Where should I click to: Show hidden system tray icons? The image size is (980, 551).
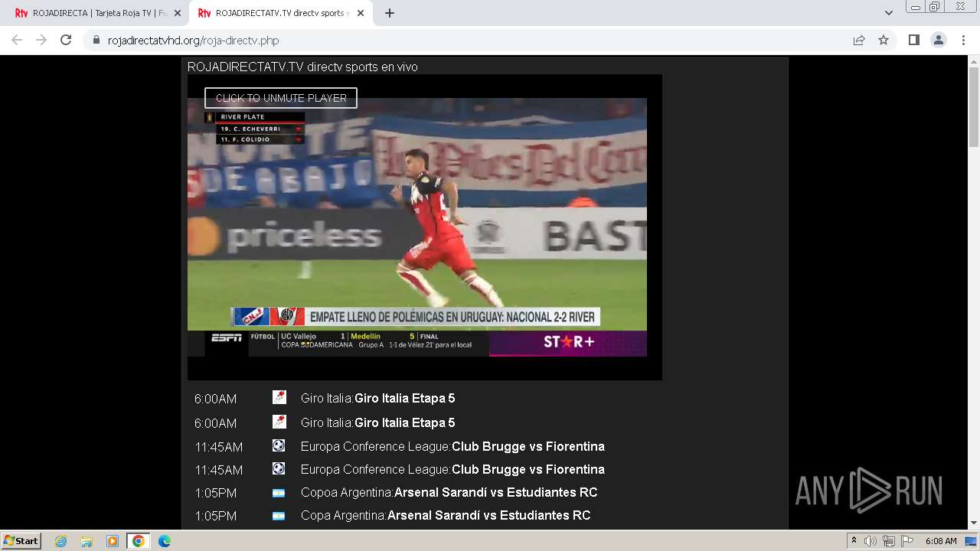tap(854, 541)
